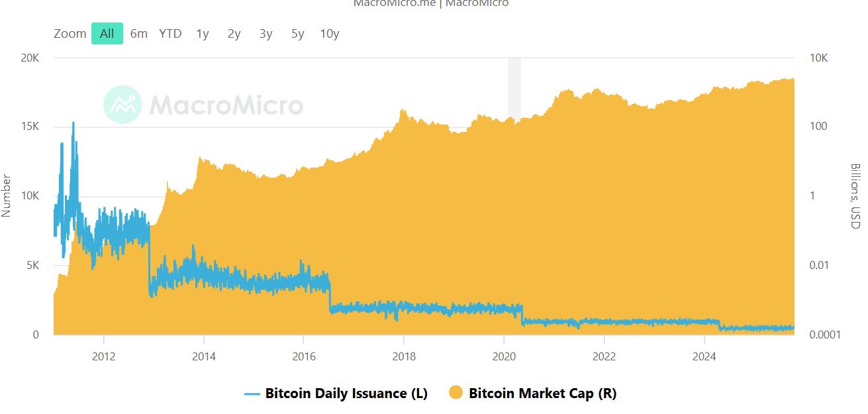Click the "Zoom" label text

[70, 33]
